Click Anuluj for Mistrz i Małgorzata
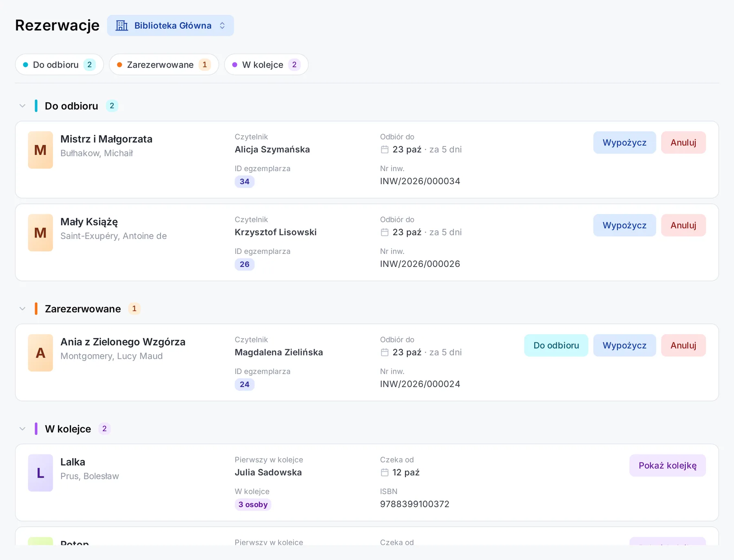This screenshot has width=734, height=560. (x=683, y=143)
